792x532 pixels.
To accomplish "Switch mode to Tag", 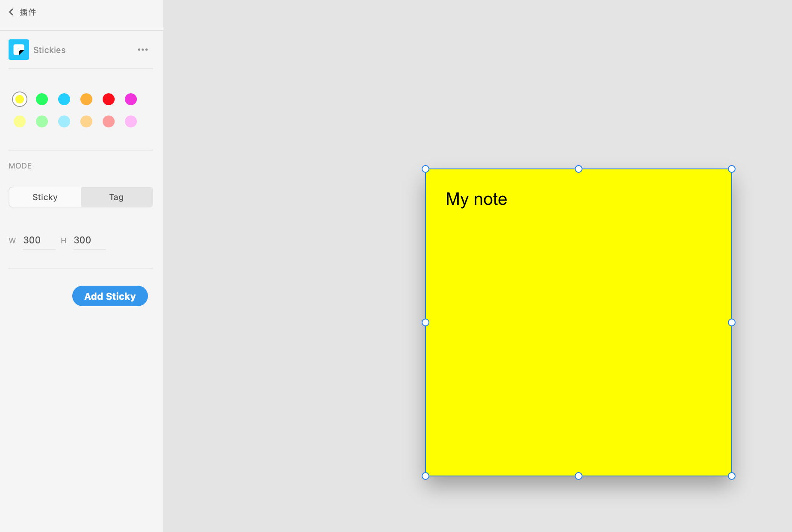I will (x=116, y=197).
